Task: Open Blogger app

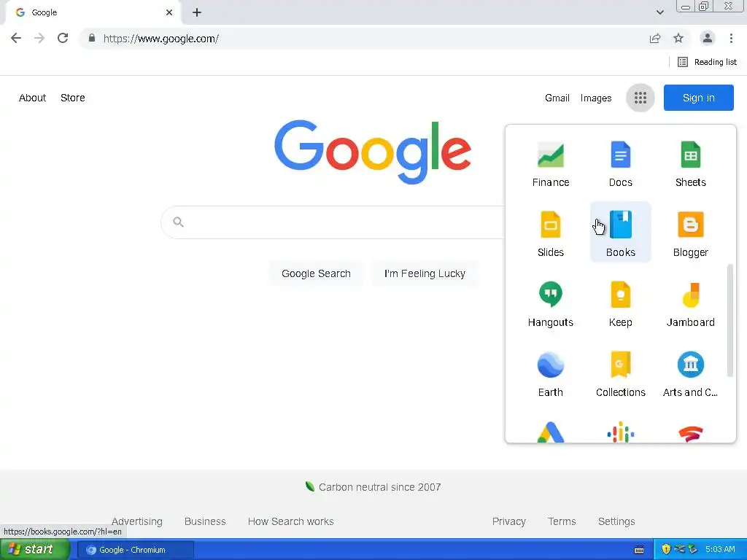Action: click(x=690, y=233)
